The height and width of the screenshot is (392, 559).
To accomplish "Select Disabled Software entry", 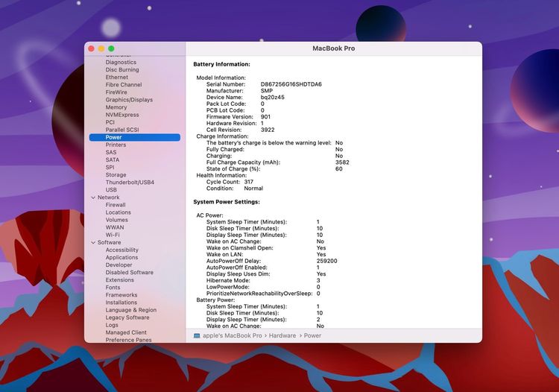I will [130, 272].
